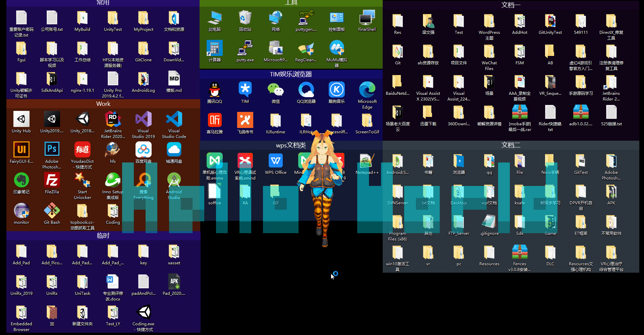Open GitTest markdown folder

coord(581,164)
